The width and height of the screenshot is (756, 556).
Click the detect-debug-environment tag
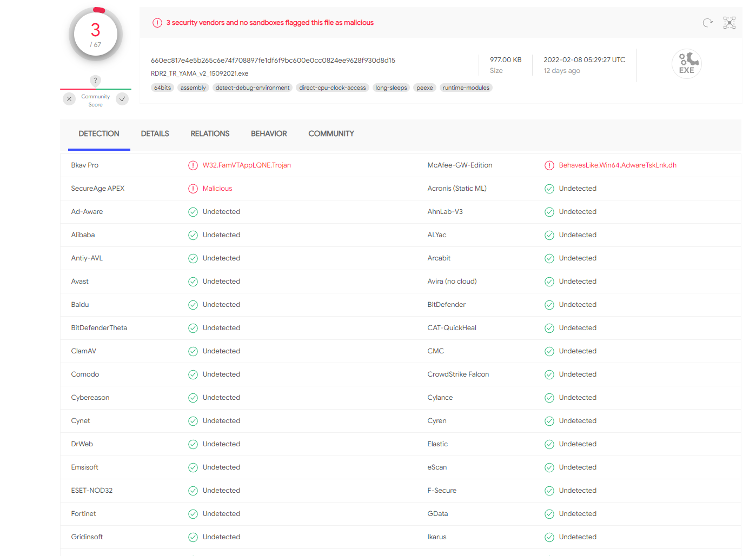(253, 88)
